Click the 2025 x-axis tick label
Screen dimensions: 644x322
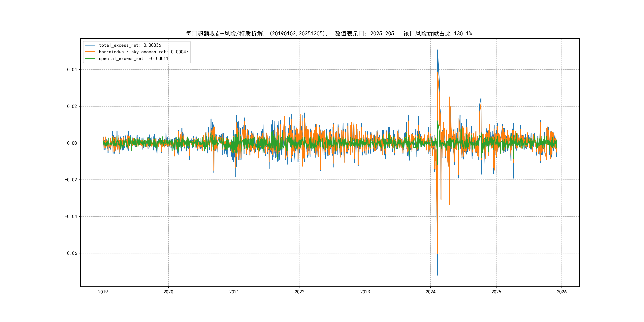496,292
